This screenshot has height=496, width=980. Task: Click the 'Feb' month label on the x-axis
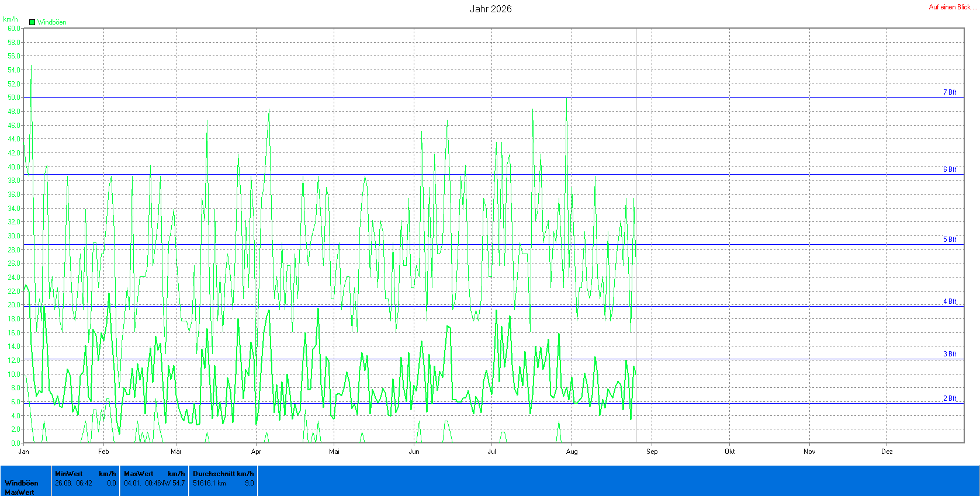(x=103, y=452)
